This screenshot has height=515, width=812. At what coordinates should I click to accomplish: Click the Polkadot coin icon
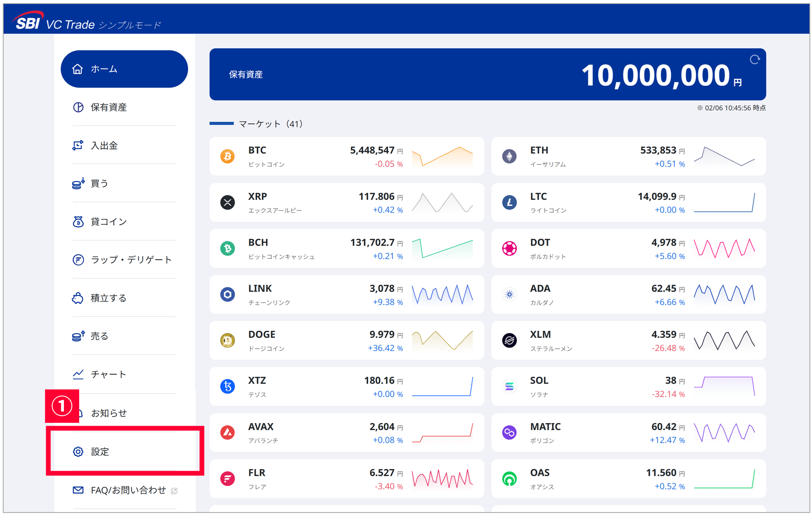(509, 249)
